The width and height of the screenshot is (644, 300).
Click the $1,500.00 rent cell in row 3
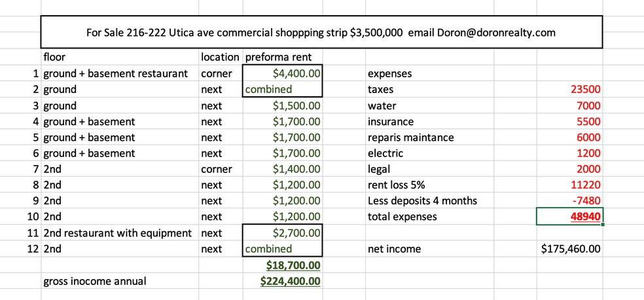pyautogui.click(x=283, y=105)
